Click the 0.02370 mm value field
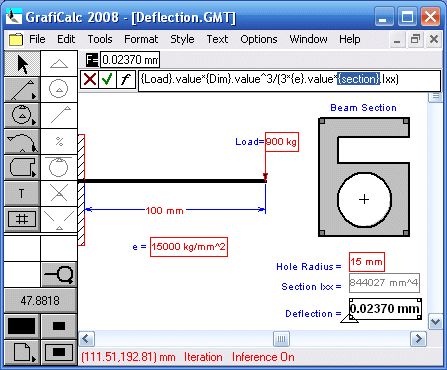Screen dimensions: 447x370 click(130, 60)
